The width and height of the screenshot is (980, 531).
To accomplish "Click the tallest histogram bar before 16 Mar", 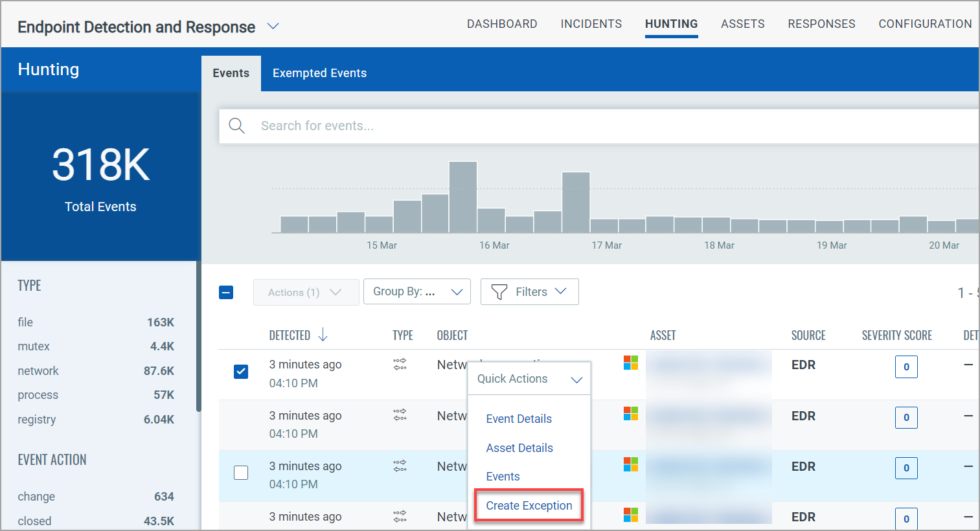I will (x=463, y=197).
